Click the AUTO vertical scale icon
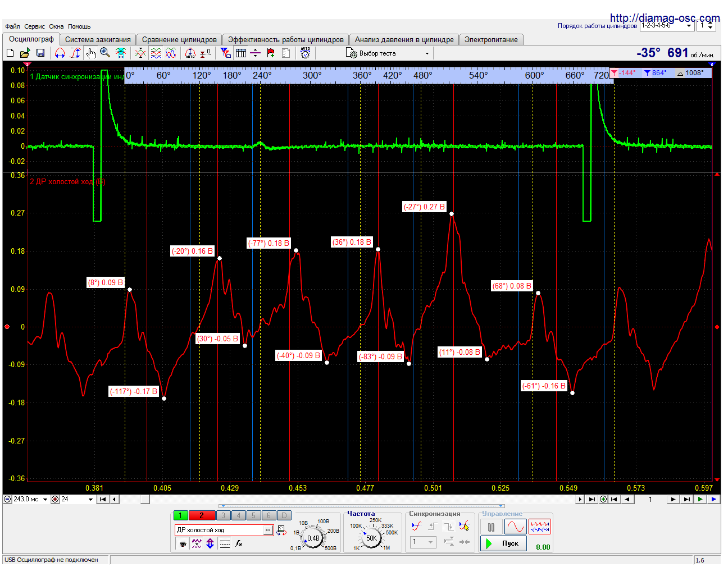 pos(190,53)
